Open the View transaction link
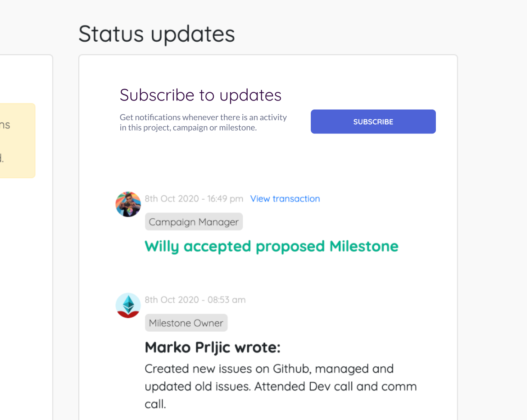 (285, 199)
